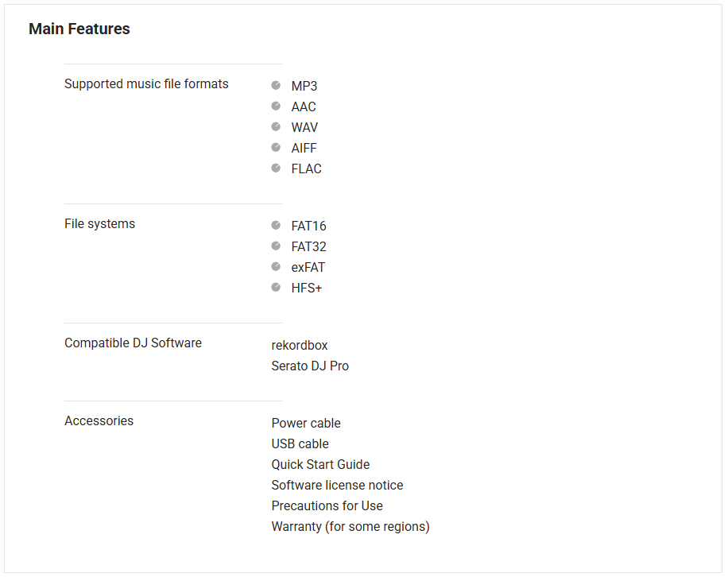Click the bullet icon beside HFS+

coord(276,287)
